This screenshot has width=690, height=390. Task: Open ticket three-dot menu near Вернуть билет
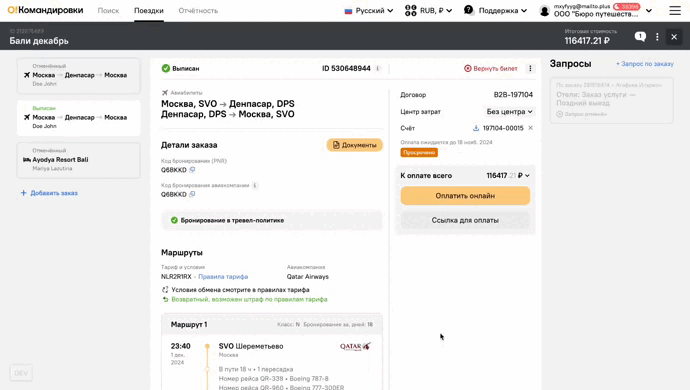[x=530, y=69]
